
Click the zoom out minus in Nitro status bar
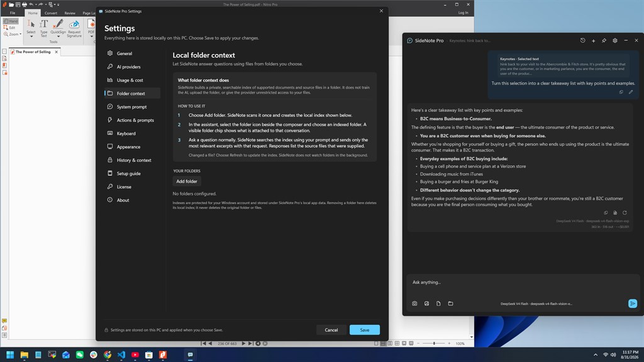[418, 343]
